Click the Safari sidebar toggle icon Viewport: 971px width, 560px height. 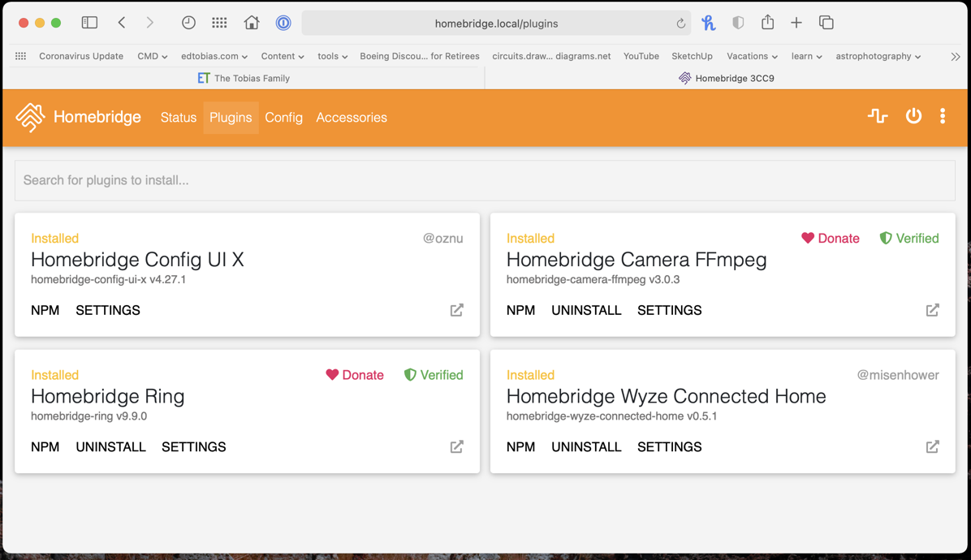[89, 23]
